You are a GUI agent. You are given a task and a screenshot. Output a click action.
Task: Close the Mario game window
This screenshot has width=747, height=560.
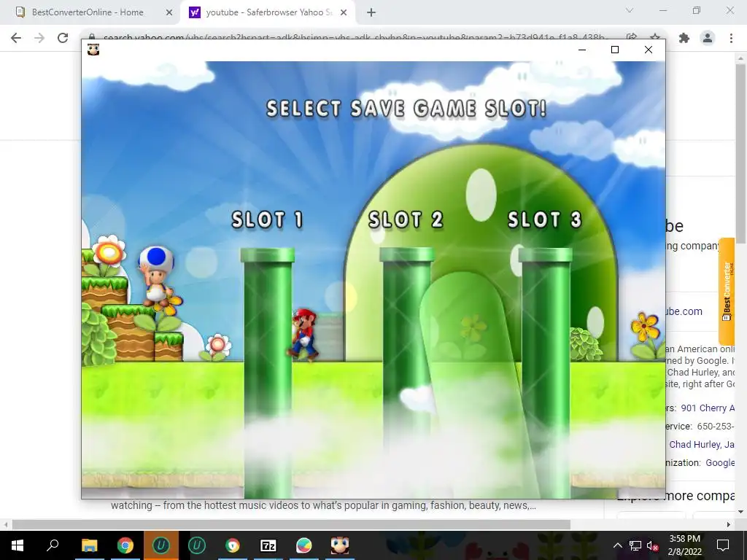(649, 50)
